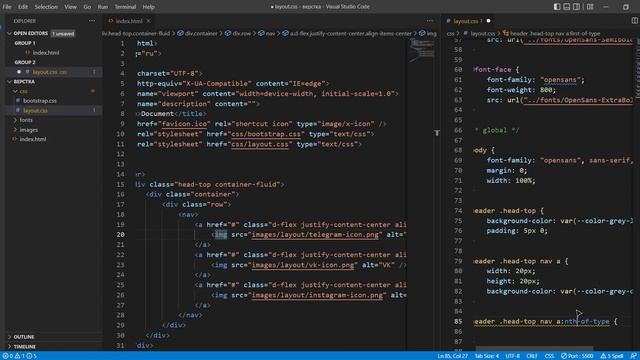Click images/layout/vk-icon.png path on line 23
This screenshot has width=640, height=360.
[303, 265]
